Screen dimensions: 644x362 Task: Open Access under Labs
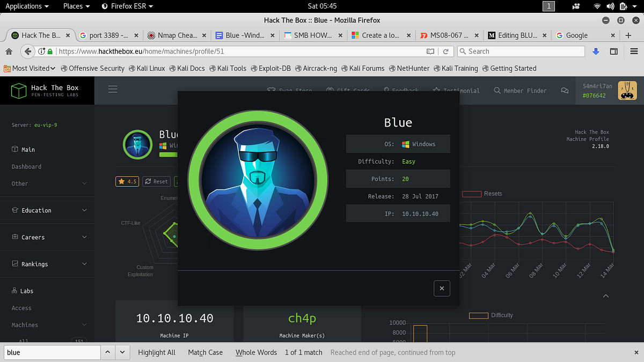point(21,308)
